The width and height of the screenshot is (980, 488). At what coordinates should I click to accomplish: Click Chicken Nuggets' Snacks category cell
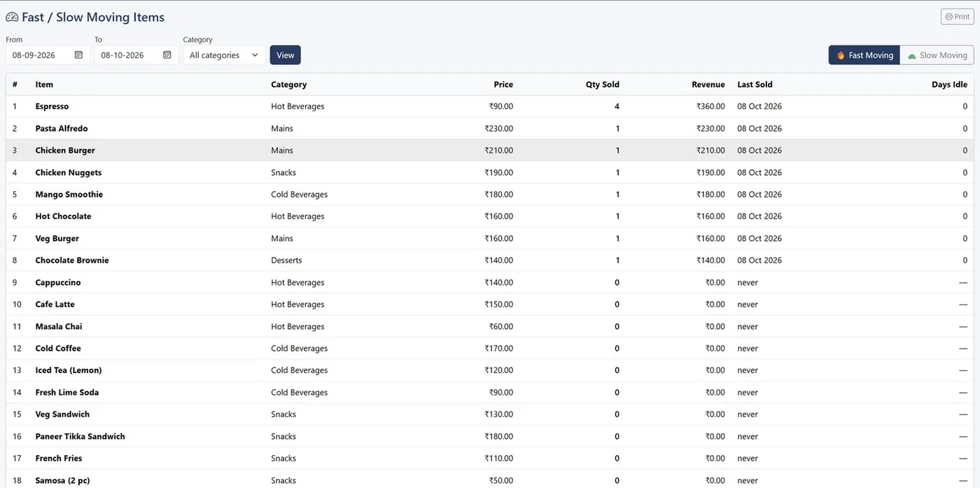coord(283,172)
